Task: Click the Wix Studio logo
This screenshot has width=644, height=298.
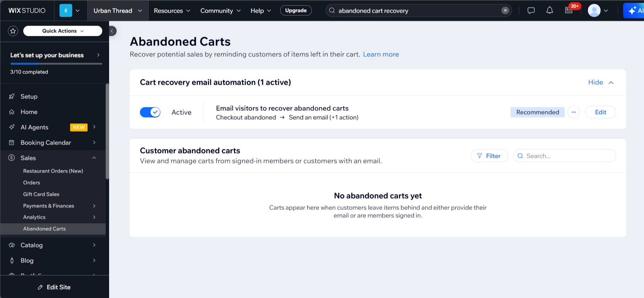Action: pyautogui.click(x=27, y=11)
